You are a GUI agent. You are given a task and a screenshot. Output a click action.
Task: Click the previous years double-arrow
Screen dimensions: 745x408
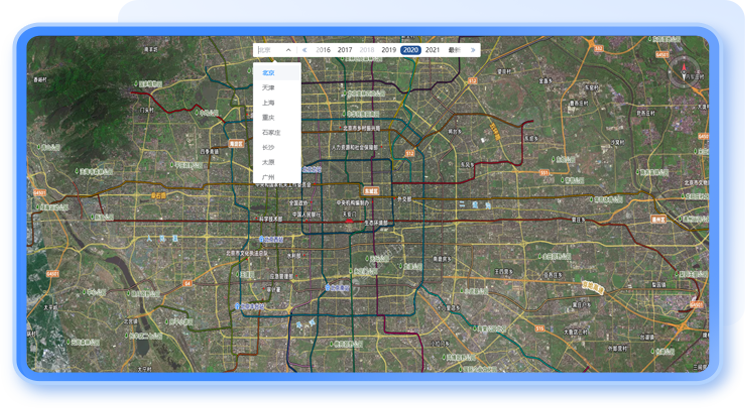(x=305, y=49)
